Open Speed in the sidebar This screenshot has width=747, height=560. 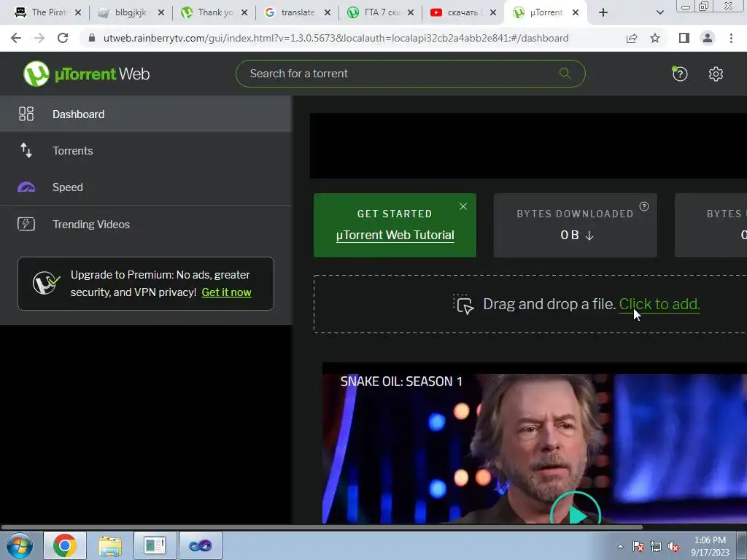pyautogui.click(x=146, y=187)
